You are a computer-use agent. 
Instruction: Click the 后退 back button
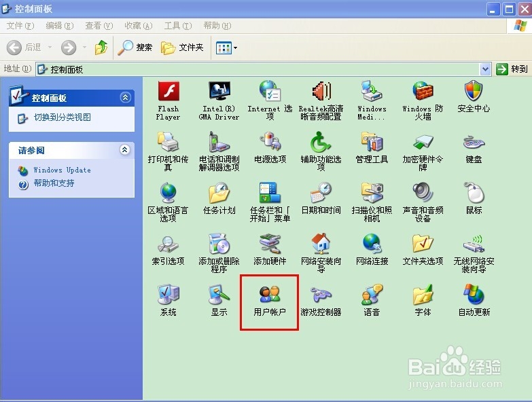[x=24, y=48]
